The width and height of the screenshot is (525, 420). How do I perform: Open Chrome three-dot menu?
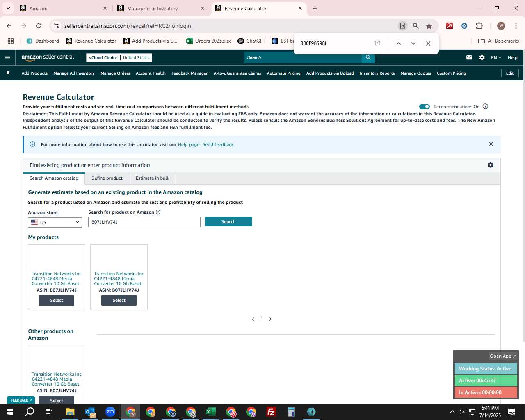pyautogui.click(x=516, y=26)
